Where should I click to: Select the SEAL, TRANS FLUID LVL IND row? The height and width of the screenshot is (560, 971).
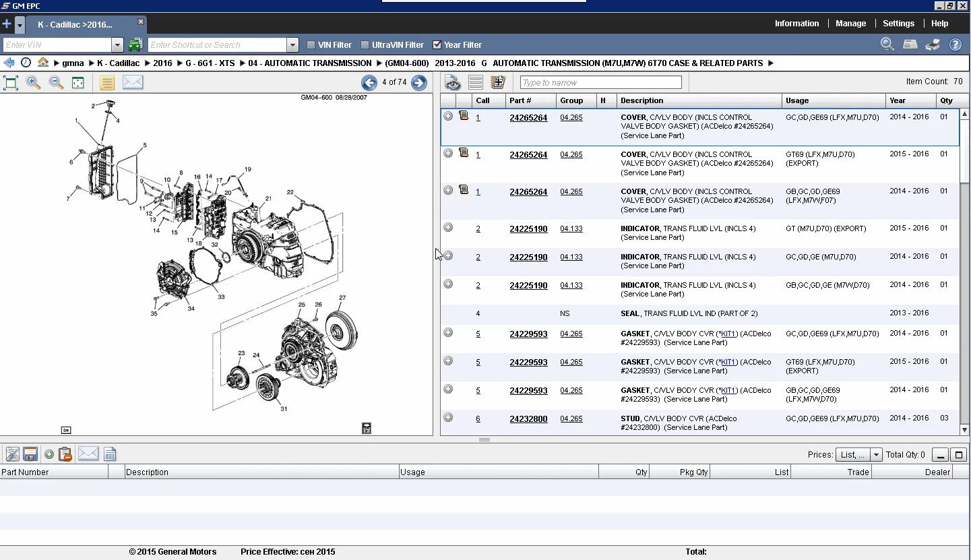pyautogui.click(x=699, y=313)
